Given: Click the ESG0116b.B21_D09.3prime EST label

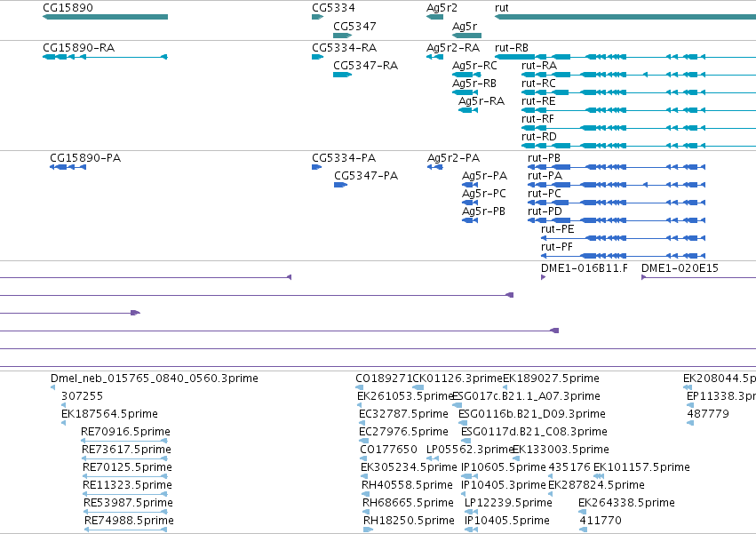Looking at the screenshot, I should click(x=532, y=414).
